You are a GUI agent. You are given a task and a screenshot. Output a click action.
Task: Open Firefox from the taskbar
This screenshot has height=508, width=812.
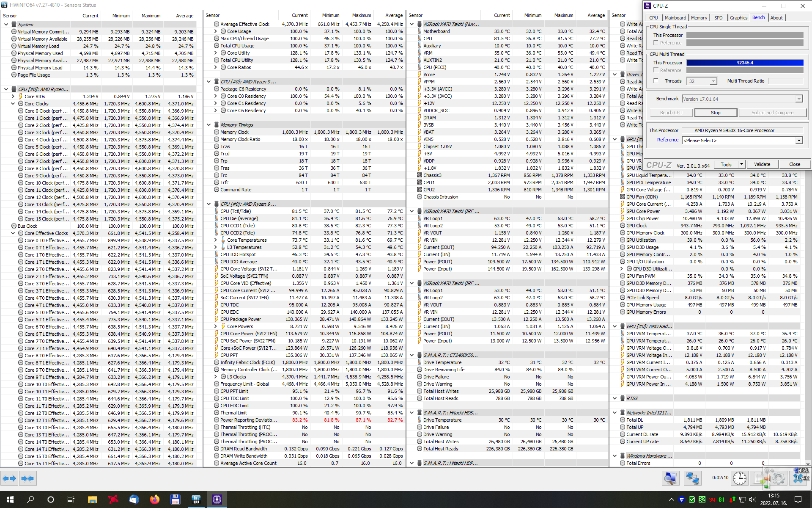(x=155, y=500)
